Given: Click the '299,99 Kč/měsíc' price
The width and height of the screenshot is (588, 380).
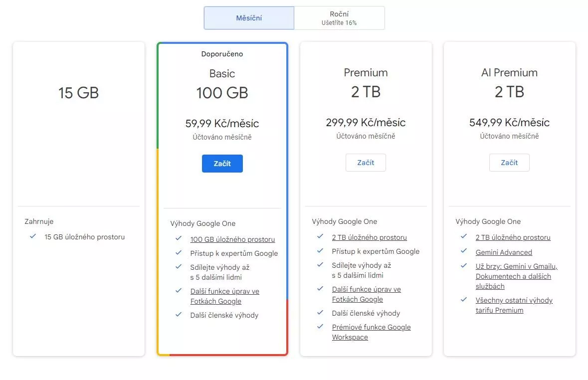Looking at the screenshot, I should tap(366, 122).
